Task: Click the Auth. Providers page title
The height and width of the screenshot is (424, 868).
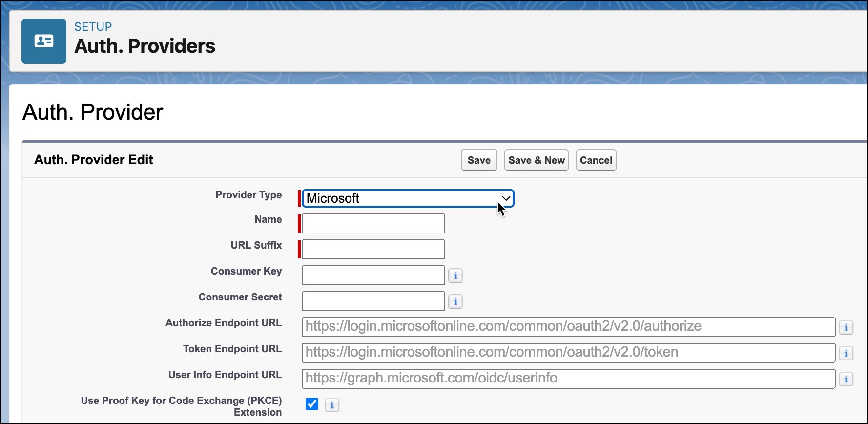Action: point(145,46)
